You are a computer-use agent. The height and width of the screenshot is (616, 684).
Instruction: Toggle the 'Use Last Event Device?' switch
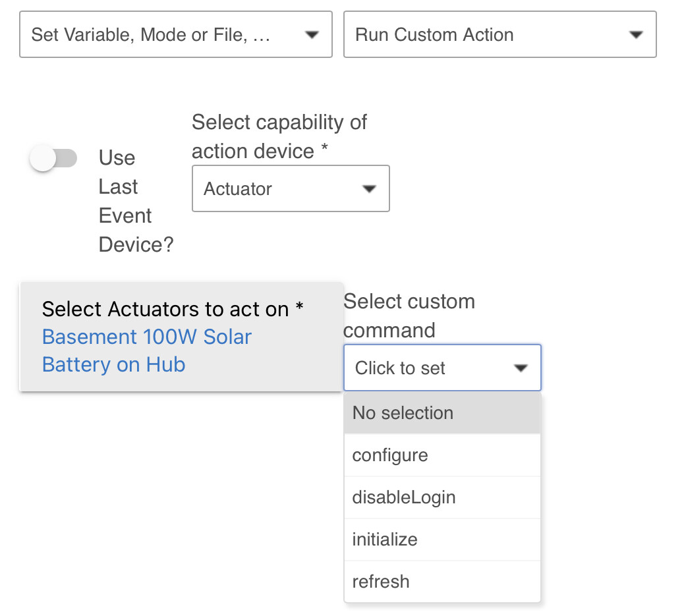pyautogui.click(x=53, y=159)
